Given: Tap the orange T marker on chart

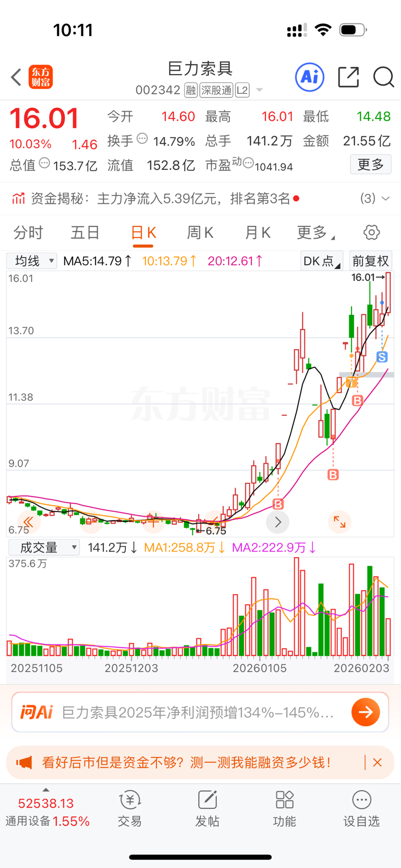Looking at the screenshot, I should point(351,382).
